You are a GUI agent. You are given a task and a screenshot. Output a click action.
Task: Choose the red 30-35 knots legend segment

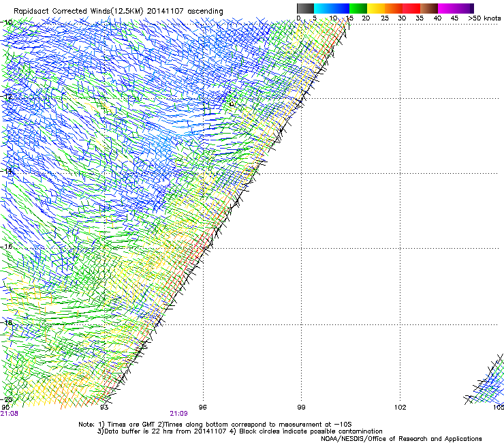pyautogui.click(x=411, y=8)
